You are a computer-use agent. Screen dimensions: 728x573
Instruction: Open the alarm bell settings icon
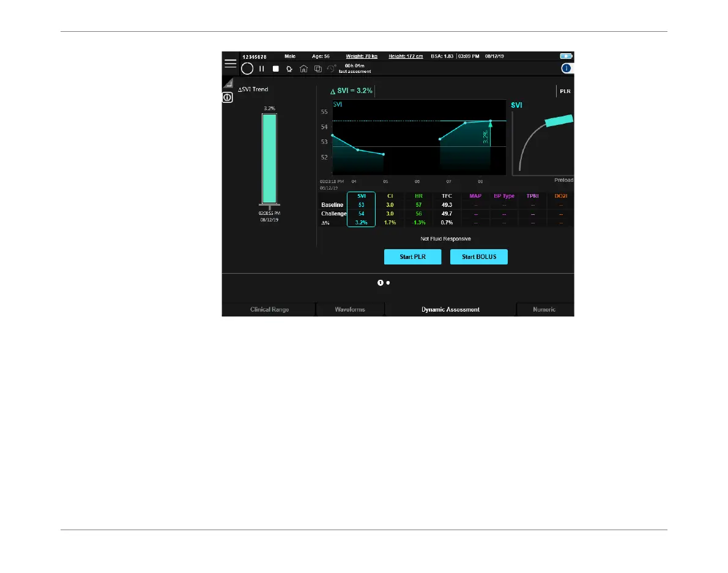(289, 69)
